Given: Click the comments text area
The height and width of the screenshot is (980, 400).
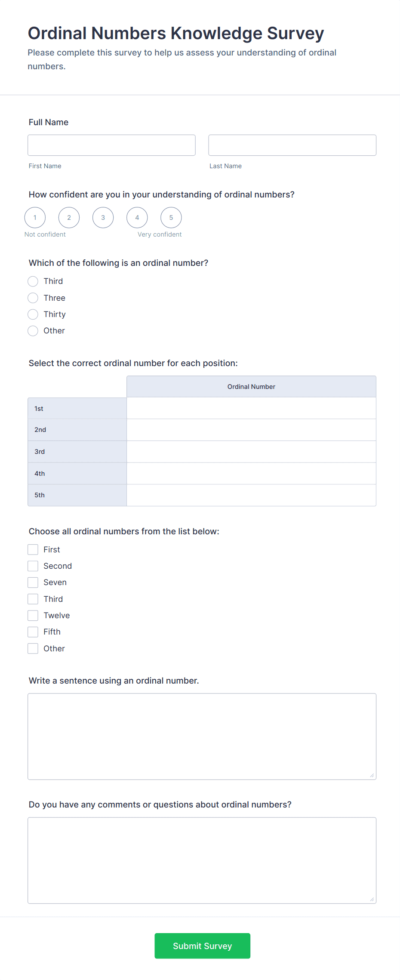Looking at the screenshot, I should [202, 860].
